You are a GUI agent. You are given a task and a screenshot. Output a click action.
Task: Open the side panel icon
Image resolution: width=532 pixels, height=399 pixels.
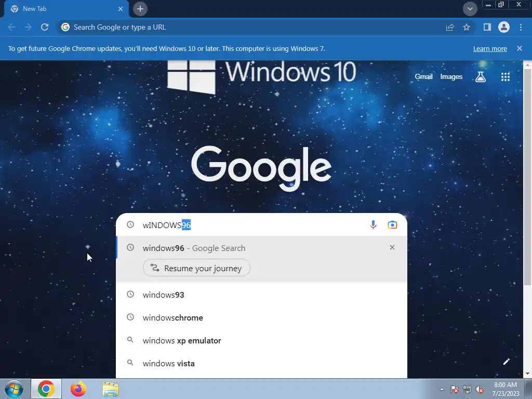tap(487, 27)
